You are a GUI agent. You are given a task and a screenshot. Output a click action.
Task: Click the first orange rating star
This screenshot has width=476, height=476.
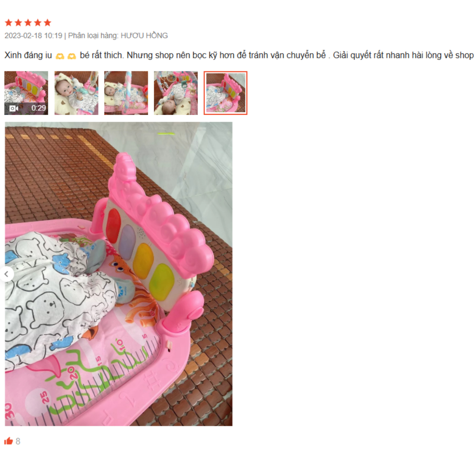pyautogui.click(x=8, y=22)
